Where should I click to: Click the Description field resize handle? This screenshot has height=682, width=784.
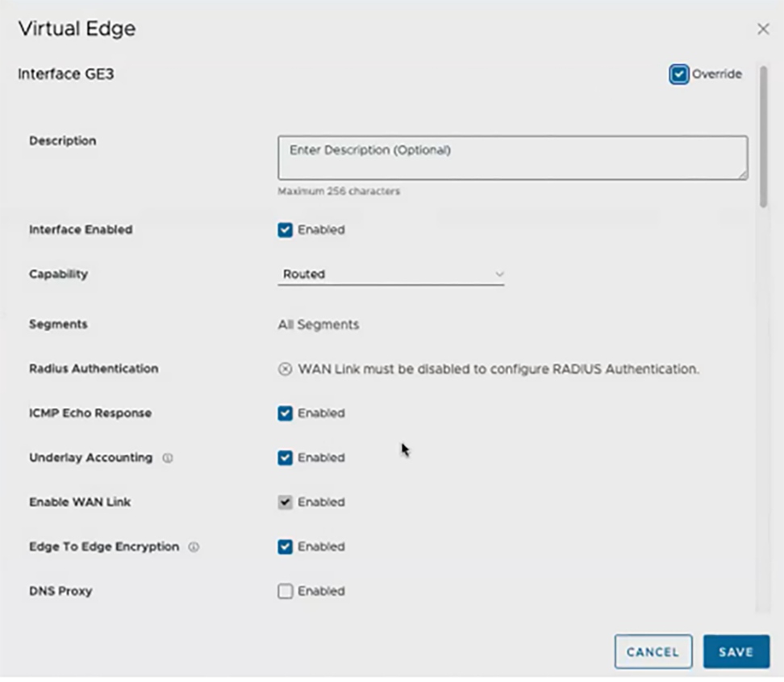pos(744,174)
